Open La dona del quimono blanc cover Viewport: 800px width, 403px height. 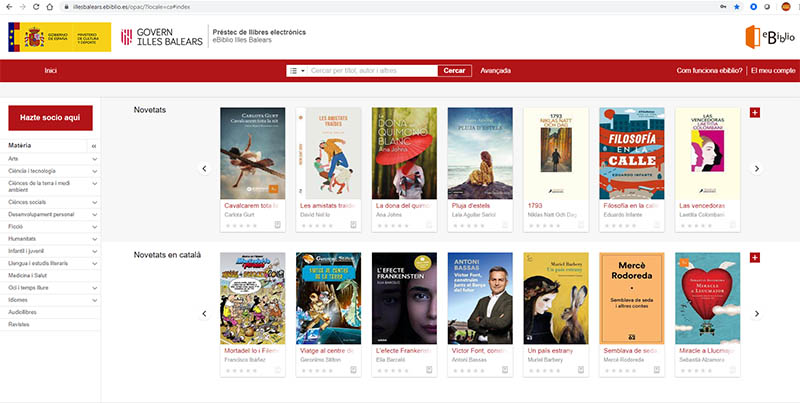coord(404,153)
